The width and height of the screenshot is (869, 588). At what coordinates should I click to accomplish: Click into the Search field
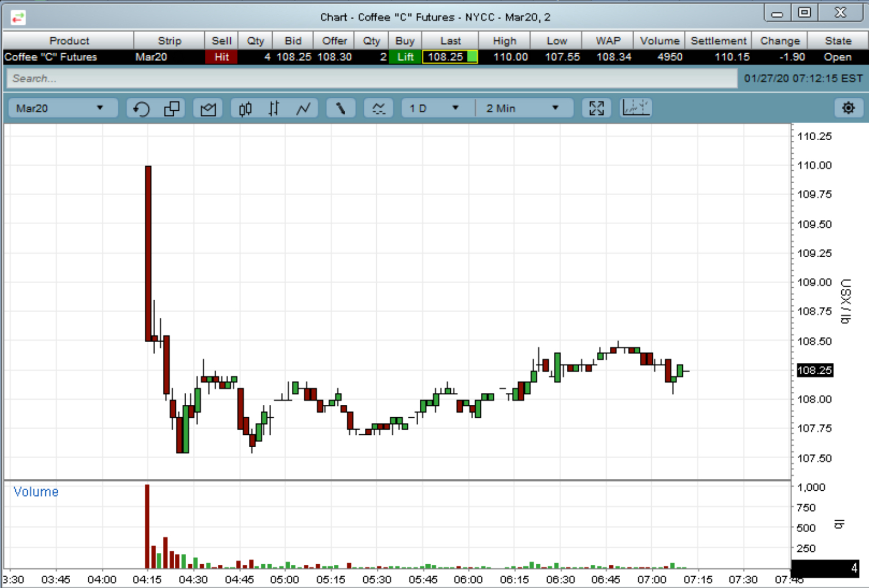(x=371, y=79)
